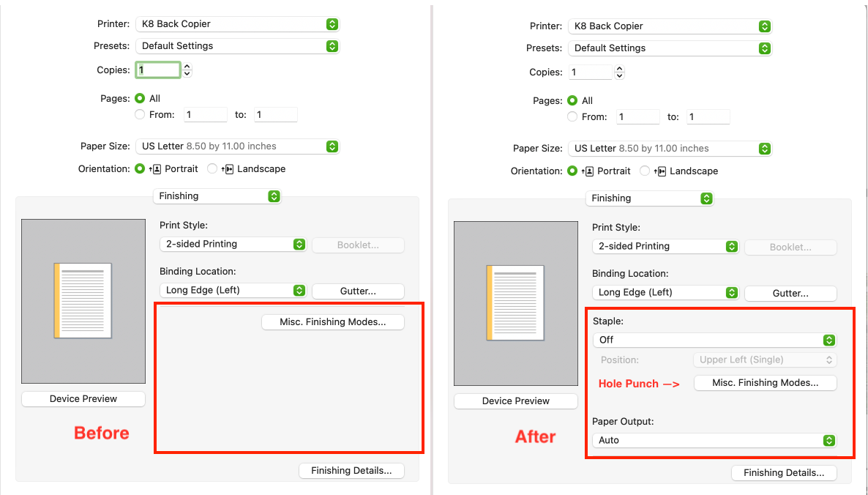Click Portrait page icon in Before dialog
This screenshot has height=495, width=868.
(x=155, y=169)
